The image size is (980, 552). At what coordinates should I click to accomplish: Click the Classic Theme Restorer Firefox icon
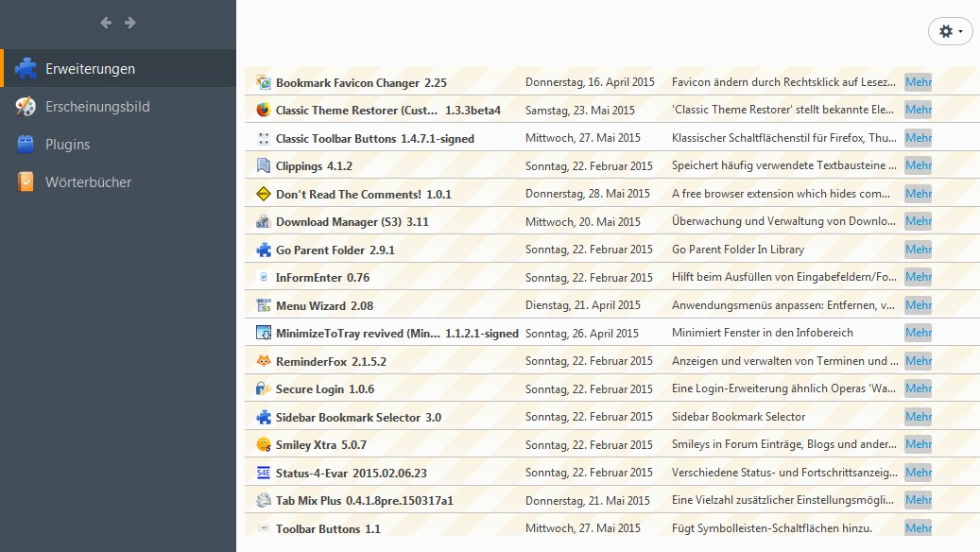(x=264, y=111)
